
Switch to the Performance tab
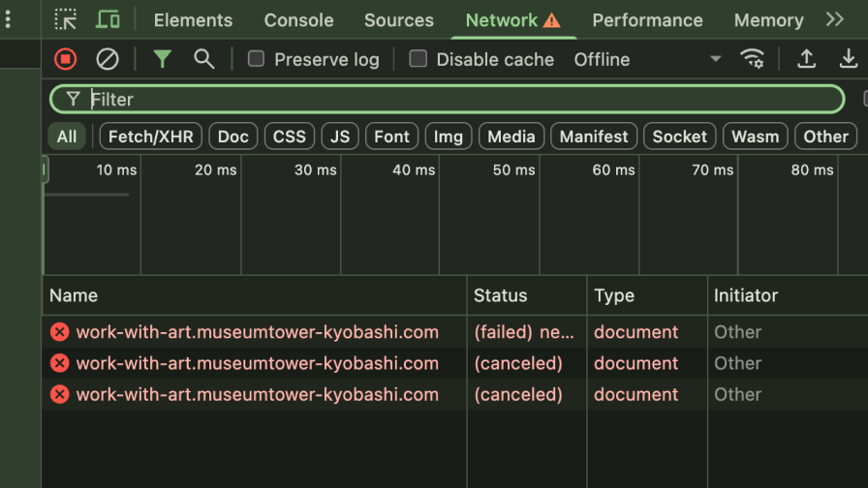pos(647,20)
